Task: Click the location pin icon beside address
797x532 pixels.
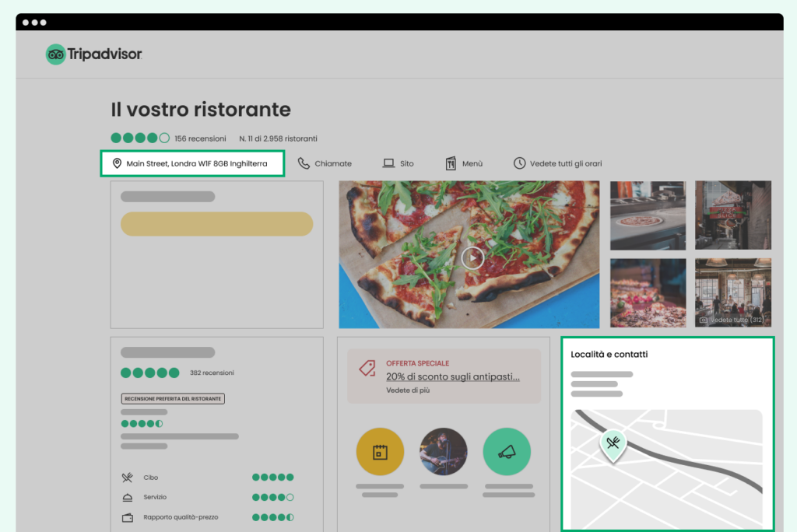Action: click(117, 163)
